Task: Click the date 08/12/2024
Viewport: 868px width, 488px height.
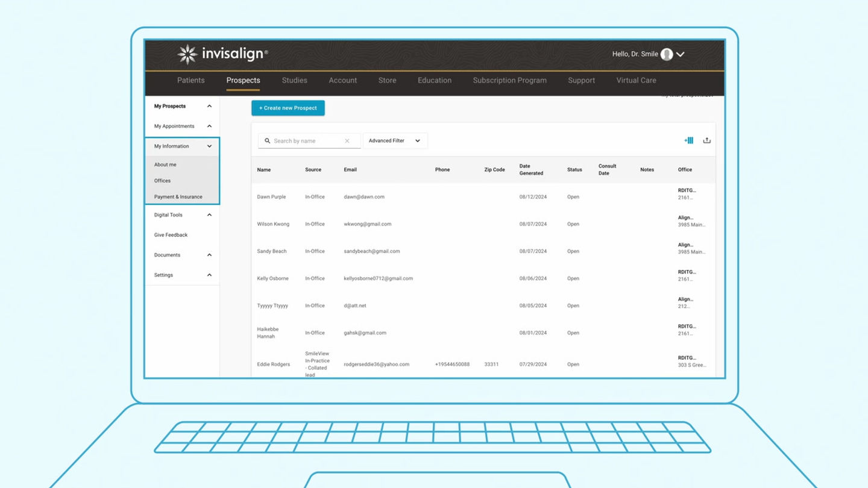Action: tap(533, 197)
